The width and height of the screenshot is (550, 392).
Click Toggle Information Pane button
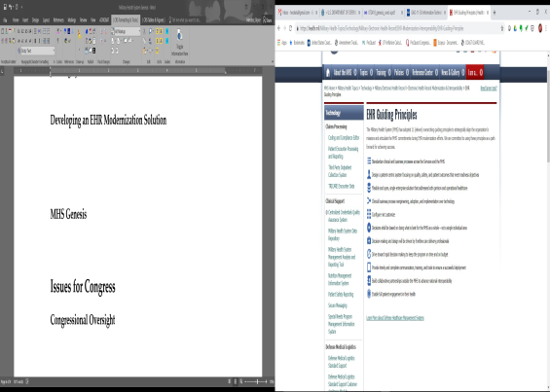coord(179,43)
